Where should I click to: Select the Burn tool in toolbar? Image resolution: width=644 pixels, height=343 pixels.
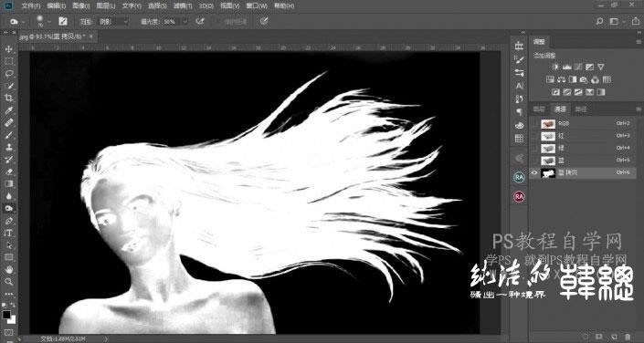(8, 208)
